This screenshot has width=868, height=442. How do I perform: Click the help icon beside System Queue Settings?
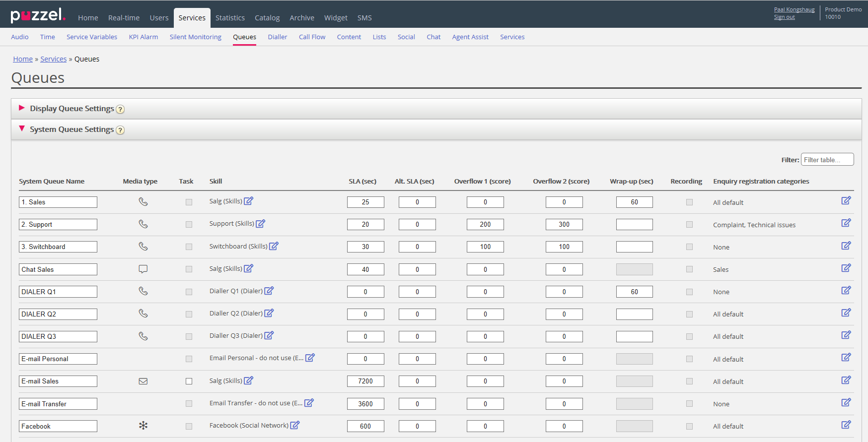click(x=120, y=130)
